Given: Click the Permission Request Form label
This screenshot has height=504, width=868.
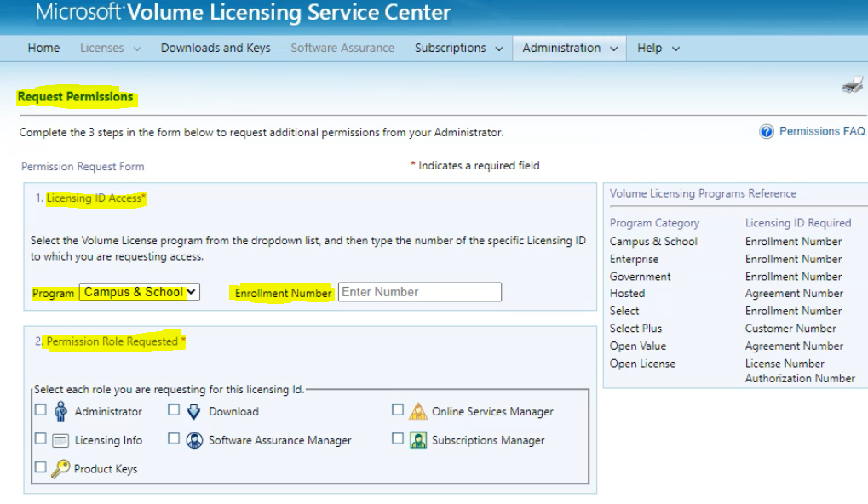Looking at the screenshot, I should pos(83,167).
